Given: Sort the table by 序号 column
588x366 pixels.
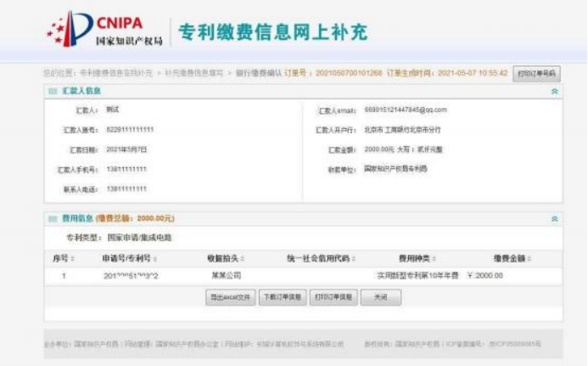Looking at the screenshot, I should (64, 258).
